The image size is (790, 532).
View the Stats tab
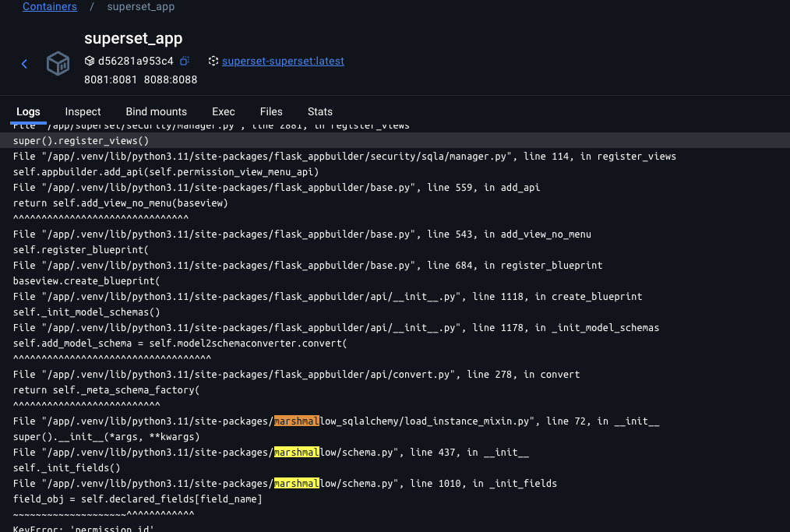point(320,111)
